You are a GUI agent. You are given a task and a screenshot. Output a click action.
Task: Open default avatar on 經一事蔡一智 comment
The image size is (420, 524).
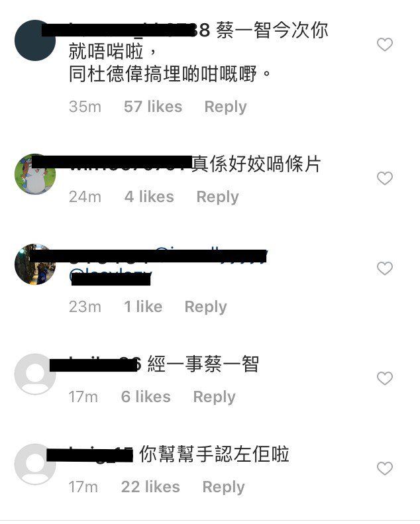[35, 374]
